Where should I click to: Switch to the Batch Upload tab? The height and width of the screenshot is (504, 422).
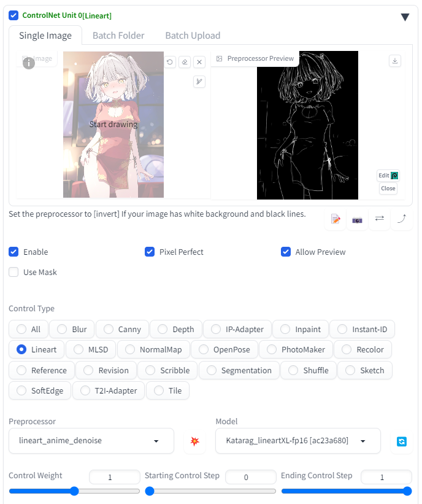tap(193, 36)
